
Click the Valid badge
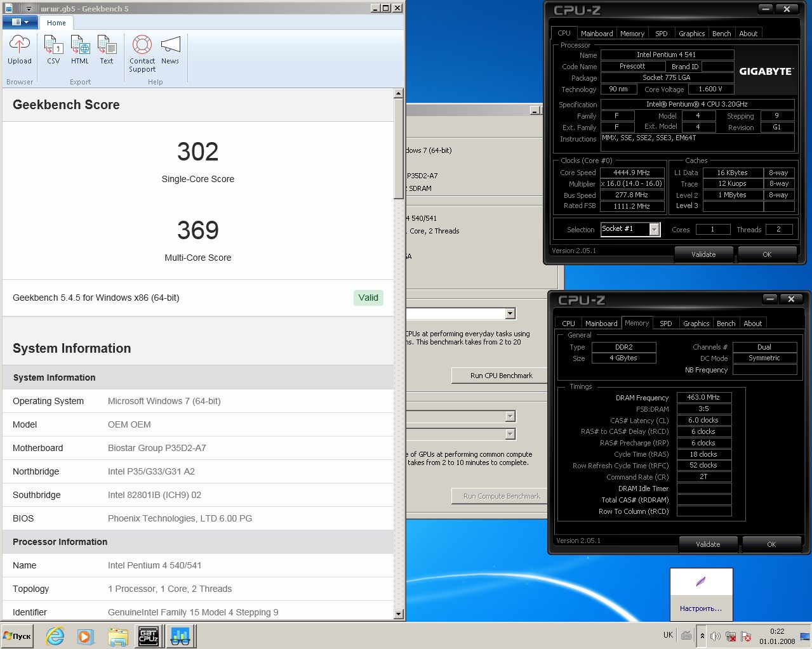coord(368,298)
